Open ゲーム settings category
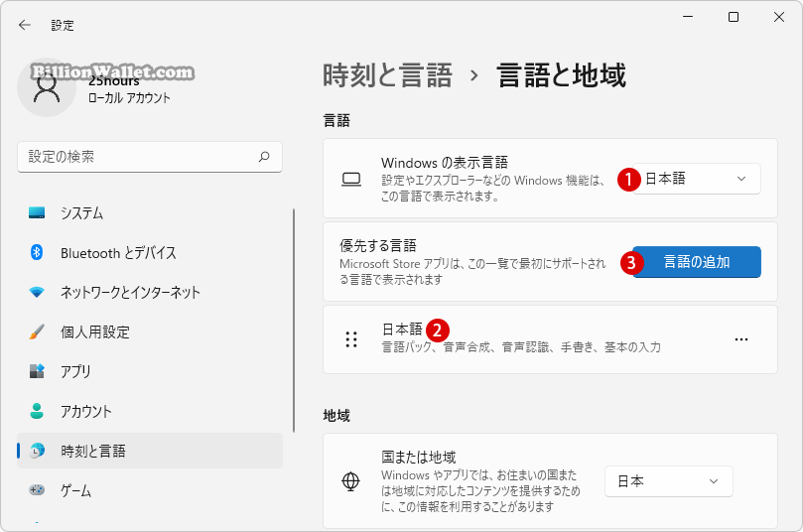 (150, 490)
